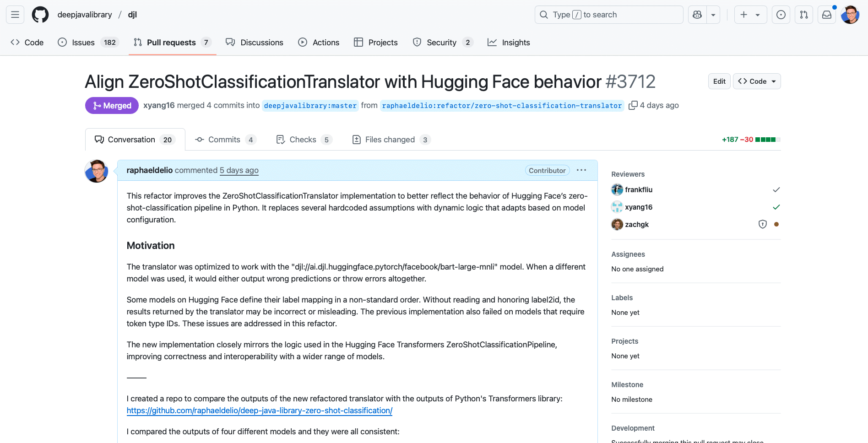Screen dimensions: 868x443
Task: Open the hamburger navigation menu
Action: [x=14, y=14]
